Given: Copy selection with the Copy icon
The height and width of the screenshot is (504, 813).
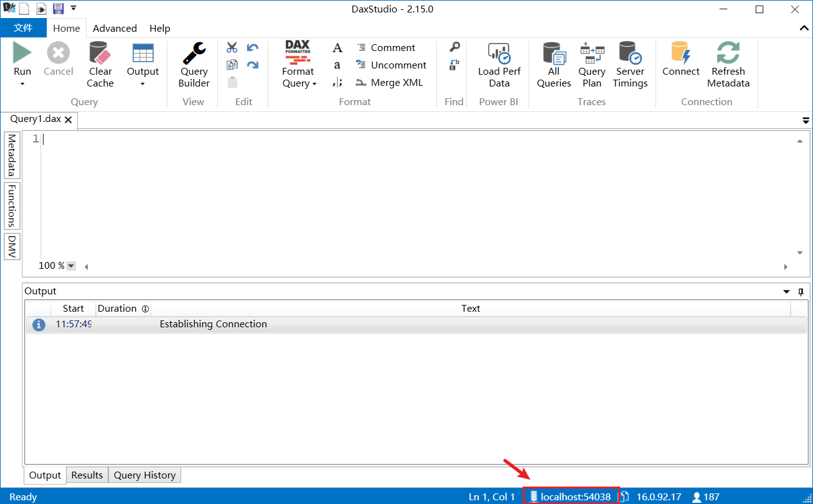Looking at the screenshot, I should point(232,65).
